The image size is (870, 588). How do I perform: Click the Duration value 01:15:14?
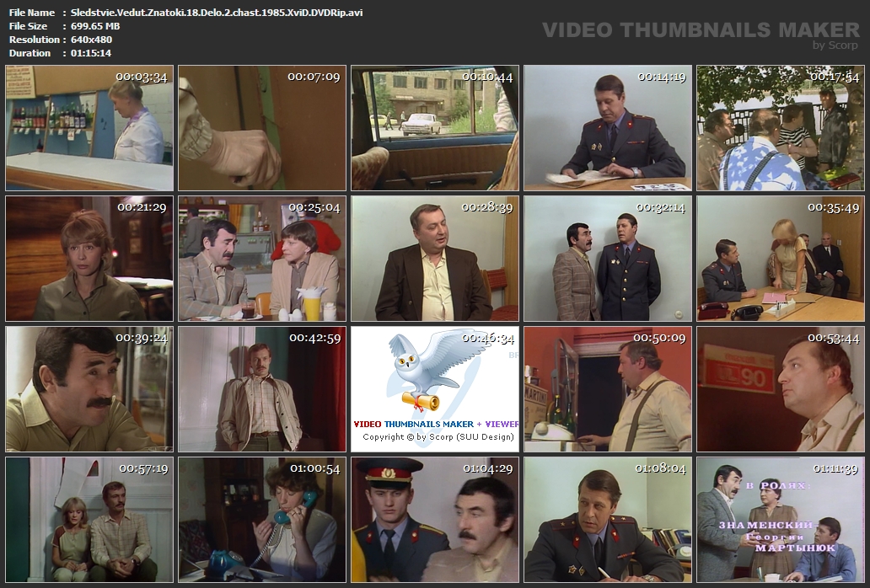pyautogui.click(x=91, y=53)
